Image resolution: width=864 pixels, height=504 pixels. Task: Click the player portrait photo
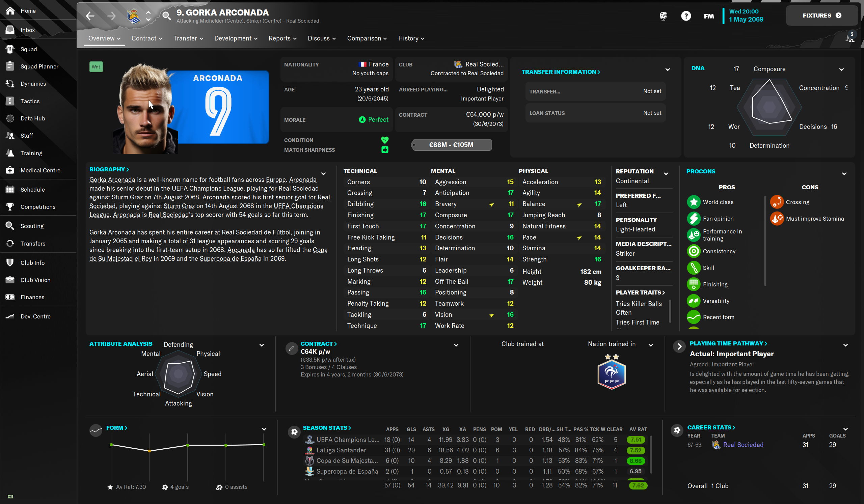pos(146,108)
